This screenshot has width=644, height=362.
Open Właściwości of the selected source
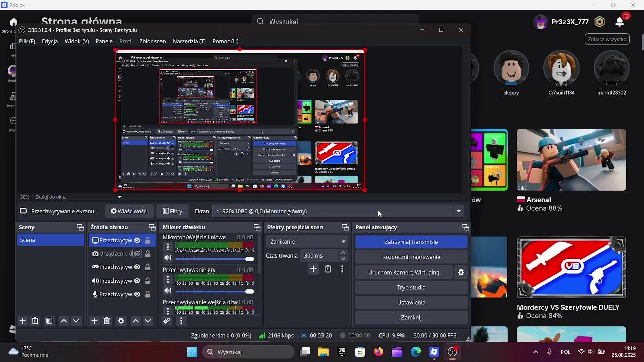[x=129, y=211]
